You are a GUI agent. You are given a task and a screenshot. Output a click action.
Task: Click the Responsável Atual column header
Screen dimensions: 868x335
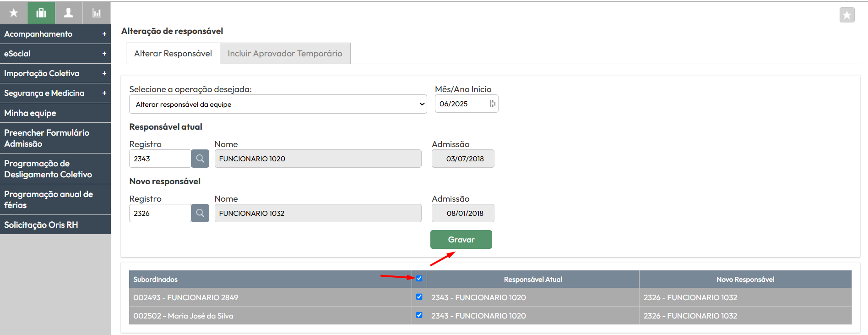point(533,279)
